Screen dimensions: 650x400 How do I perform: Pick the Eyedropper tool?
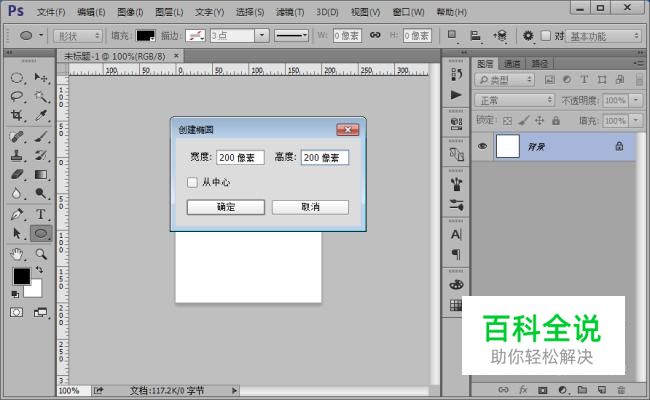coord(42,116)
